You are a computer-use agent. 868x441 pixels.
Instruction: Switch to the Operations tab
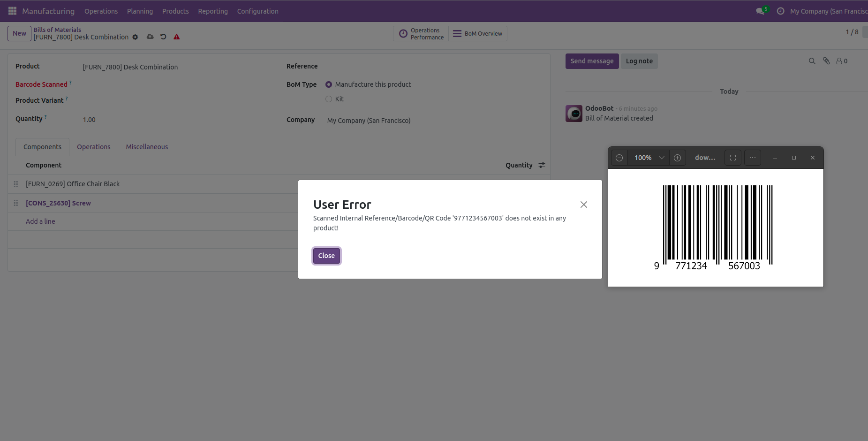click(94, 147)
